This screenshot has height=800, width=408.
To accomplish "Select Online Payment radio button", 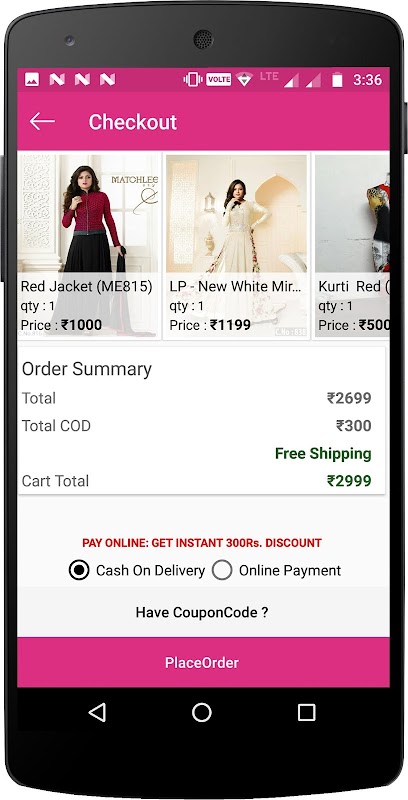I will pos(222,570).
